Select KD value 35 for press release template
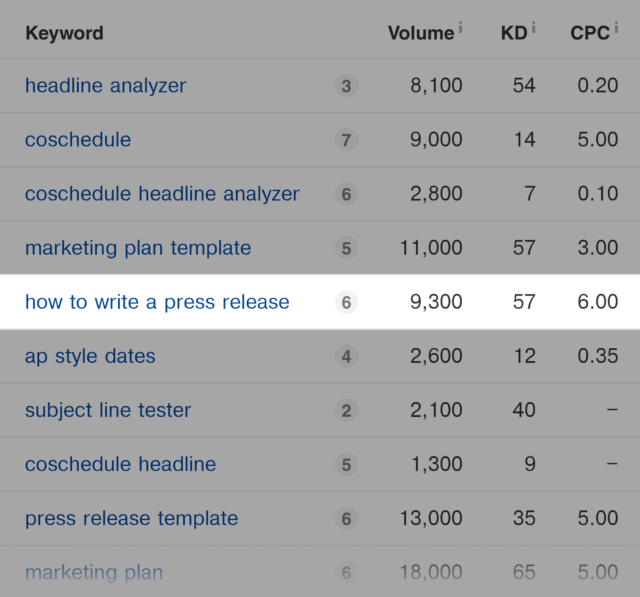 pyautogui.click(x=524, y=519)
